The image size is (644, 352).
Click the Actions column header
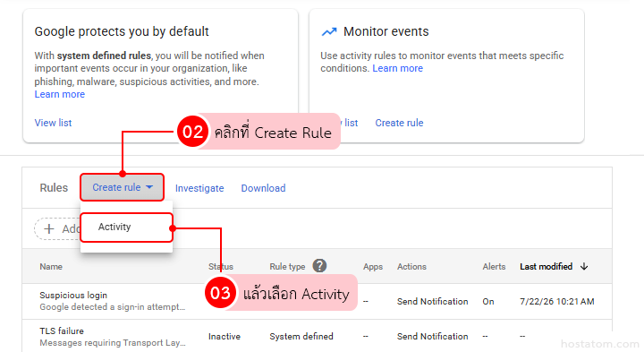(x=411, y=267)
